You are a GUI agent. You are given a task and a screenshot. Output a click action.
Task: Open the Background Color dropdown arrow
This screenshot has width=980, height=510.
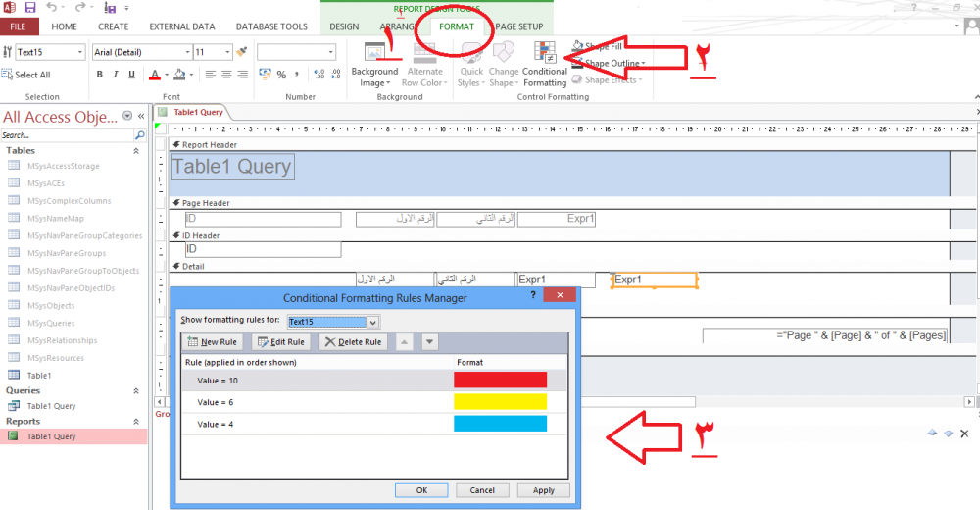pyautogui.click(x=191, y=76)
